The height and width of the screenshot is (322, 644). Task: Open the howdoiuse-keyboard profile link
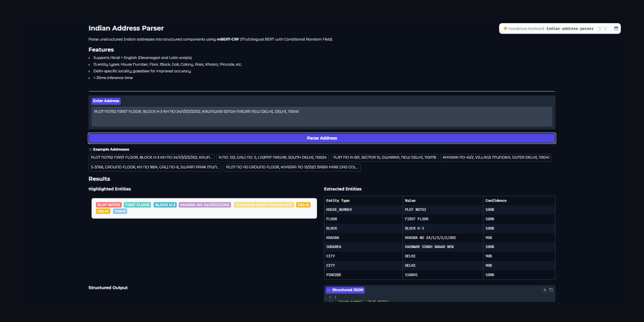[526, 29]
